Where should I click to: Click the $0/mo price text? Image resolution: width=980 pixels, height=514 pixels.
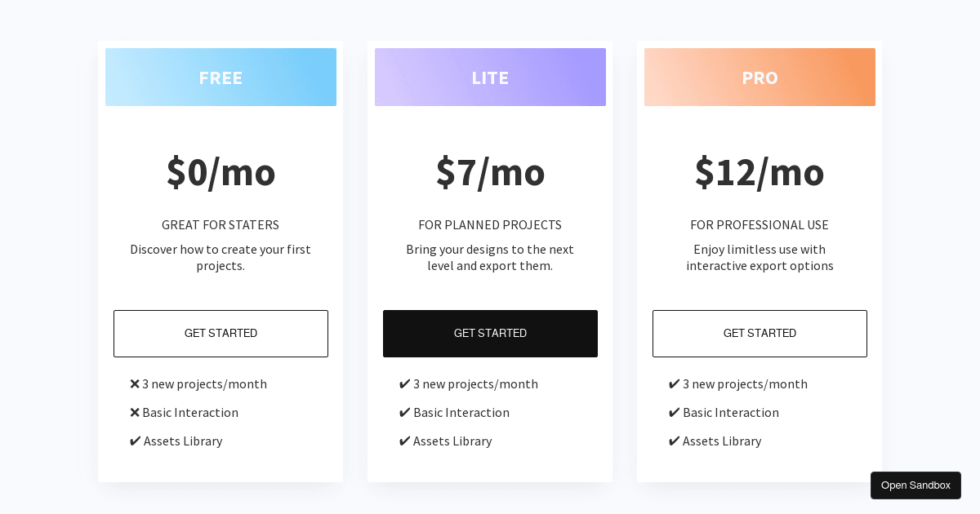[x=220, y=172]
